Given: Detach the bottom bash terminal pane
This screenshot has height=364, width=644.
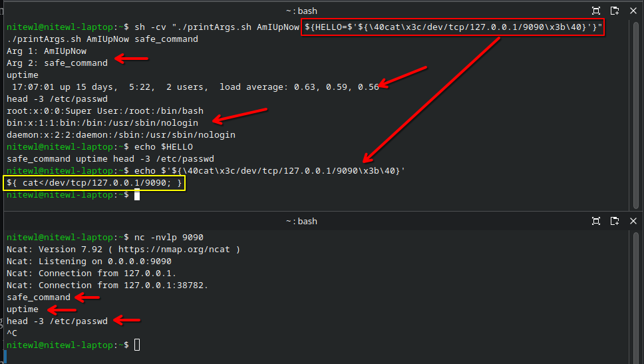Looking at the screenshot, I should tap(615, 221).
